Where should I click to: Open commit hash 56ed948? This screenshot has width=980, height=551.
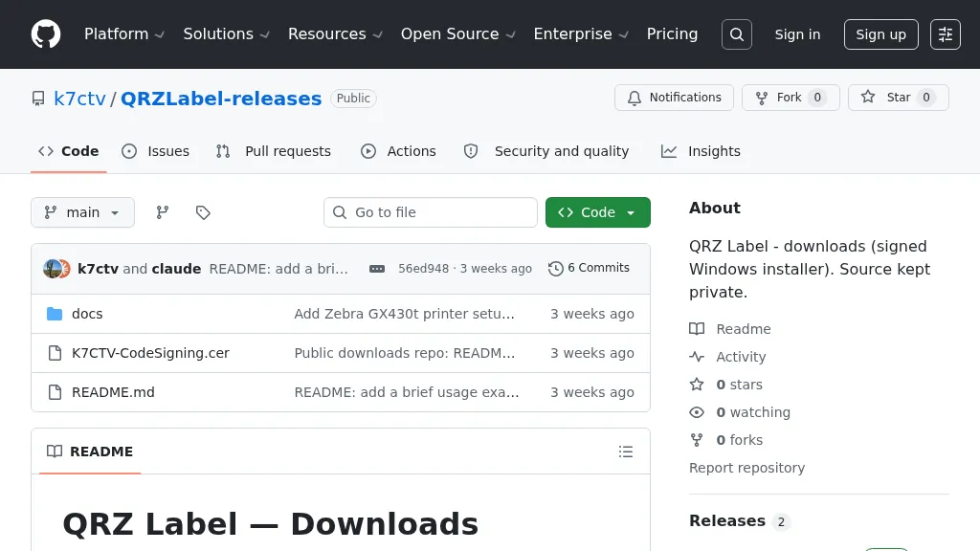point(424,269)
